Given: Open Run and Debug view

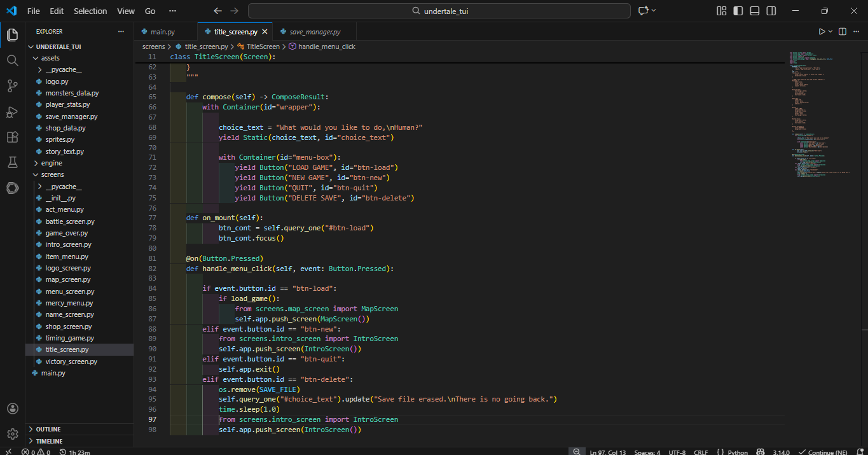Looking at the screenshot, I should (x=12, y=111).
